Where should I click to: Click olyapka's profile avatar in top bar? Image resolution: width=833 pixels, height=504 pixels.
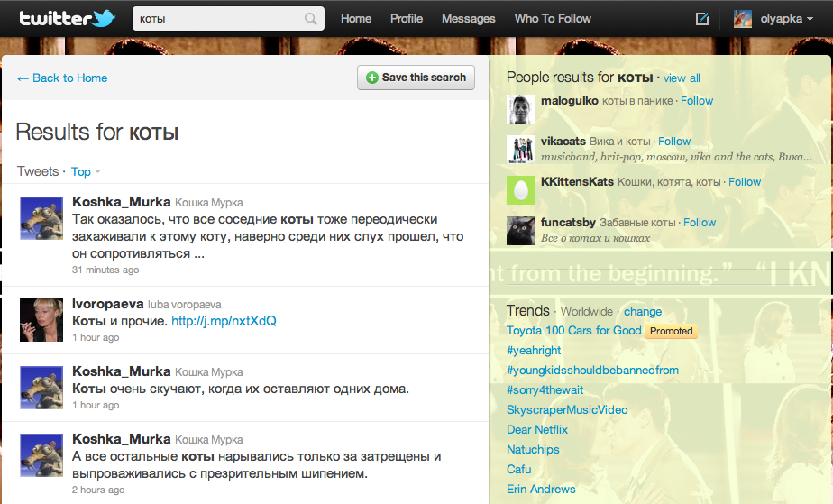[x=743, y=19]
